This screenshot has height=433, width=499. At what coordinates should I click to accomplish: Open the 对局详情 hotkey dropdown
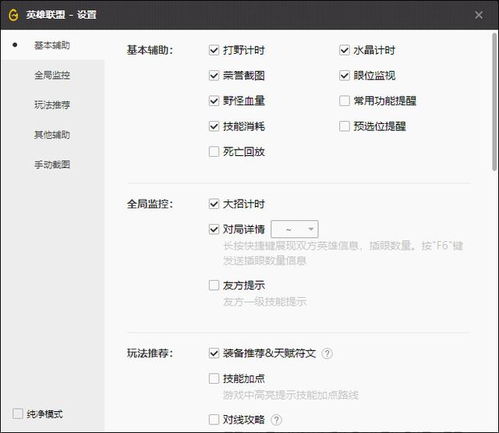tap(295, 229)
